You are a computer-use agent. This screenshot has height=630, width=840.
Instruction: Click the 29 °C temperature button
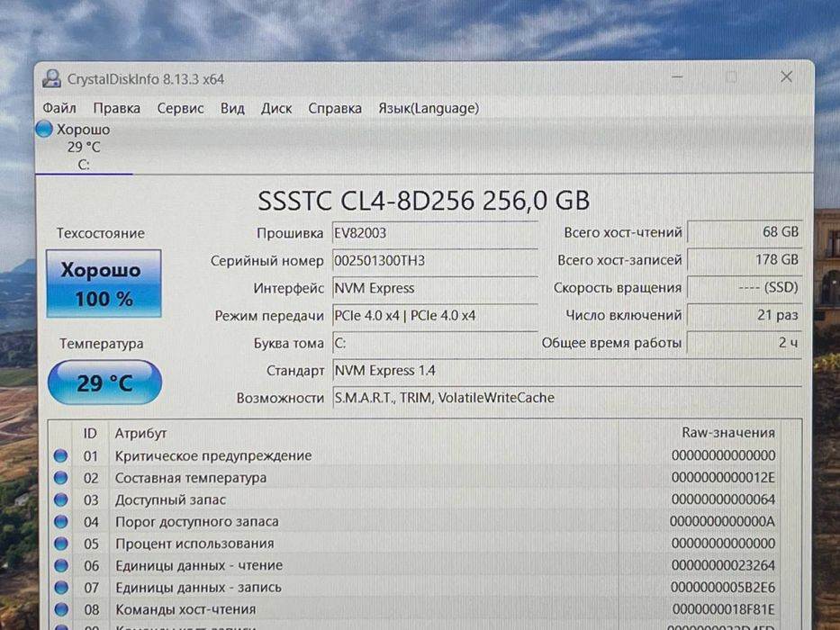[x=104, y=382]
